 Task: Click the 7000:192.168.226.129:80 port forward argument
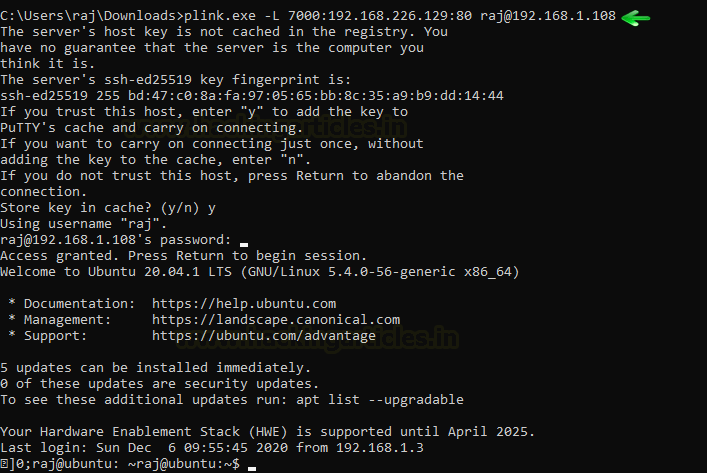[380, 16]
